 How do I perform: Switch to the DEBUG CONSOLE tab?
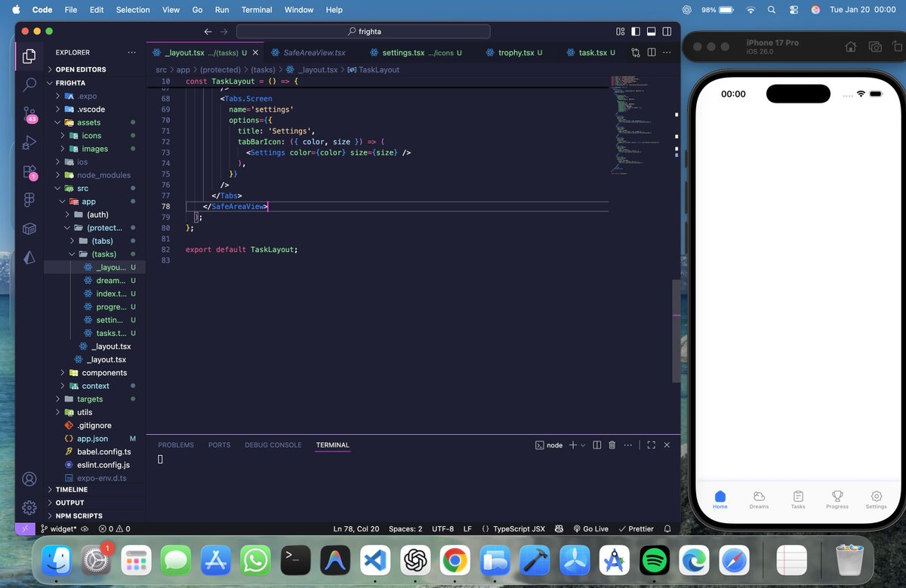[273, 445]
